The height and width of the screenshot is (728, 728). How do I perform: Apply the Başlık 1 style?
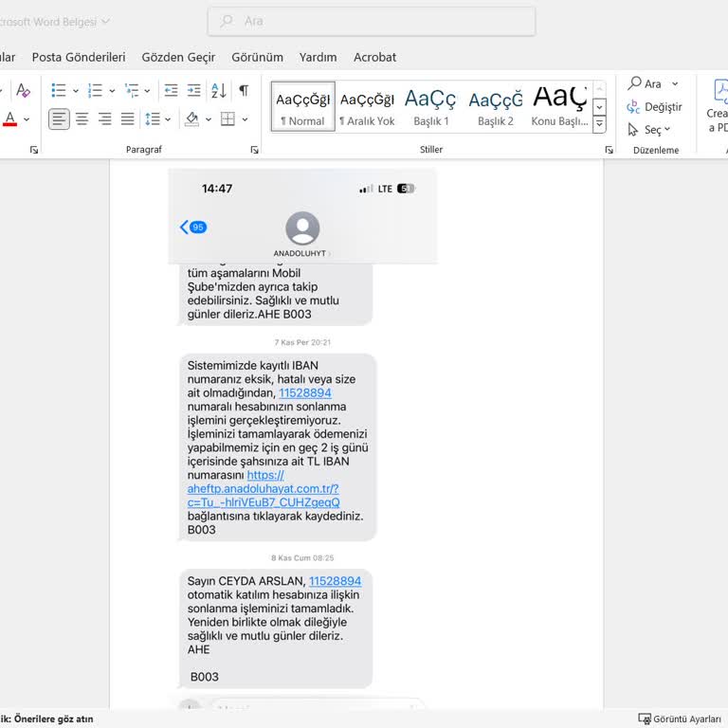pyautogui.click(x=431, y=107)
